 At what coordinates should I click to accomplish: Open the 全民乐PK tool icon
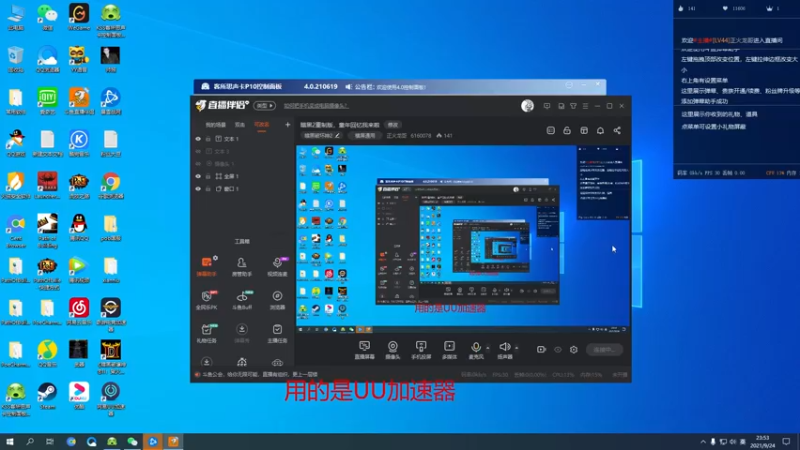[x=207, y=300]
